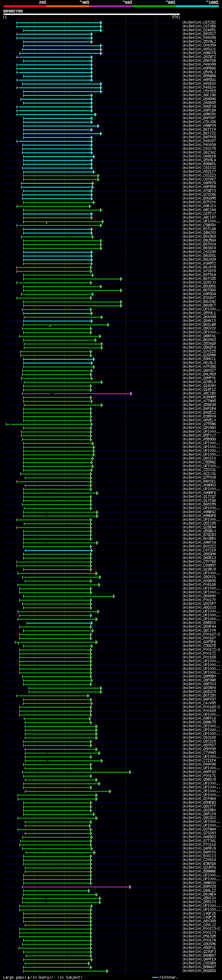Open hit UniRef100_Q3TH64
The height and width of the screenshot is (980, 222).
pyautogui.click(x=199, y=799)
